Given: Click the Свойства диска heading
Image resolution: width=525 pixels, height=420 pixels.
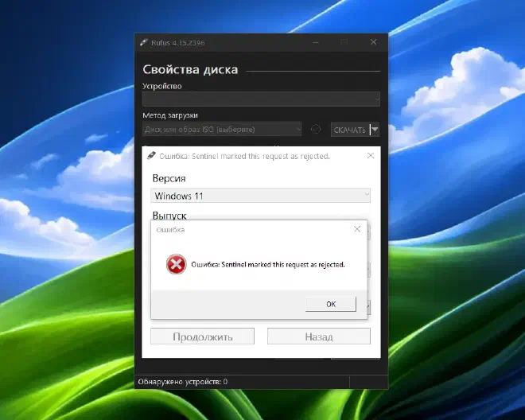Looking at the screenshot, I should tap(190, 70).
